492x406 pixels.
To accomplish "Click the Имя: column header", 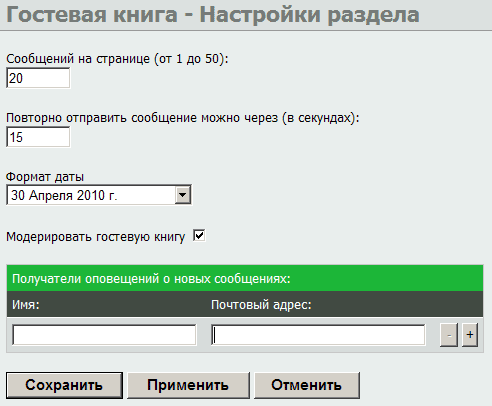I will tap(26, 304).
